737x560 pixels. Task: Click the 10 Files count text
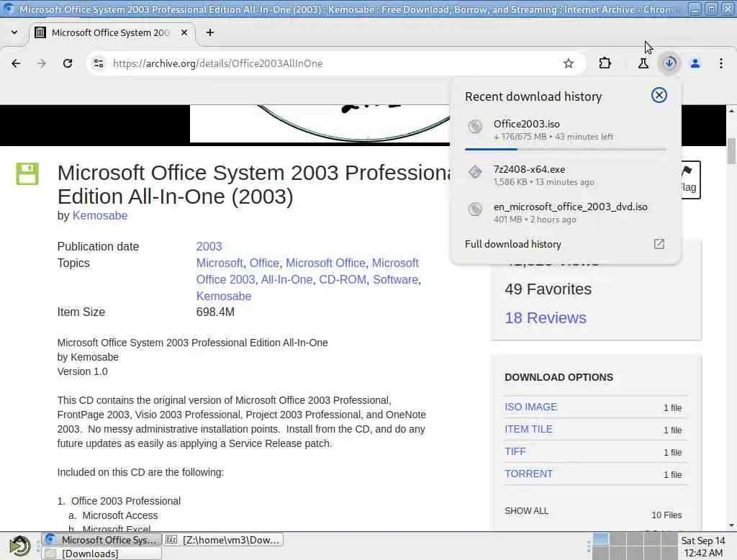click(666, 515)
